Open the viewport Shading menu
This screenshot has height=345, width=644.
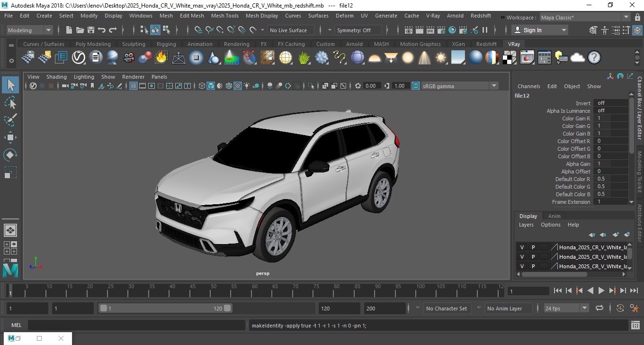point(56,77)
